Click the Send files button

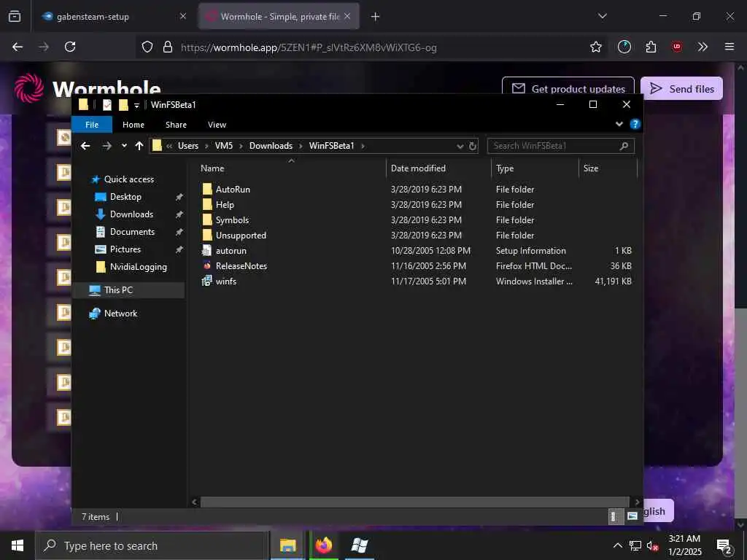pyautogui.click(x=681, y=88)
